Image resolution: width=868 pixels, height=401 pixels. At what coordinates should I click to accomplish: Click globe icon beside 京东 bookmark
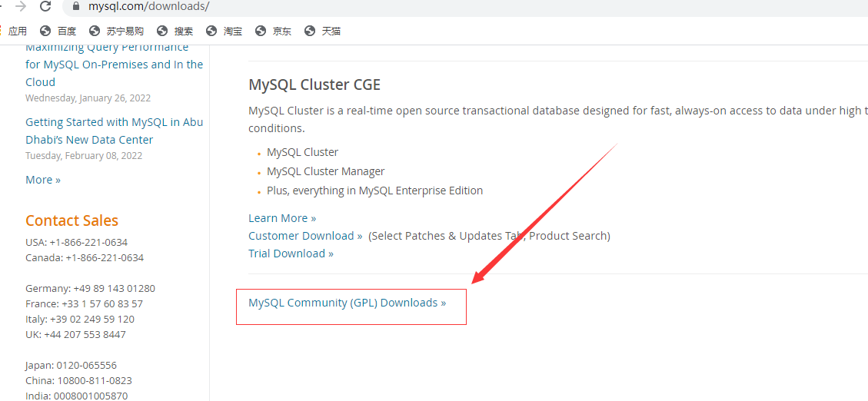260,31
